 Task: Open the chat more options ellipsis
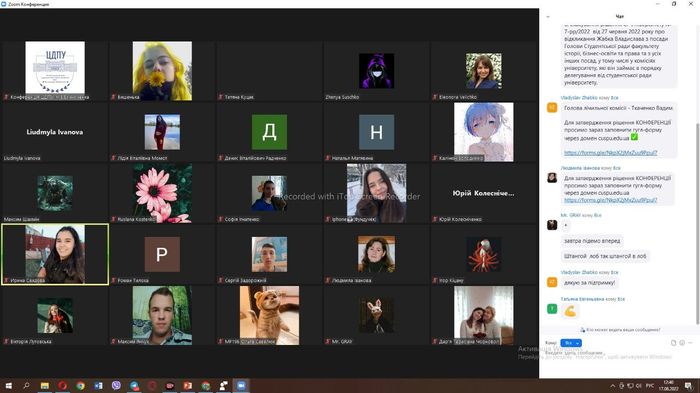[690, 343]
